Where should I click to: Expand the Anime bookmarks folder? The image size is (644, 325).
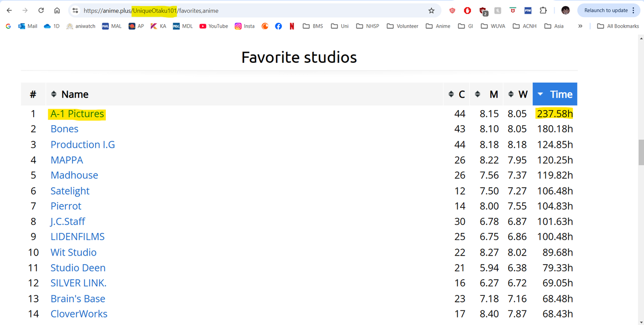438,26
